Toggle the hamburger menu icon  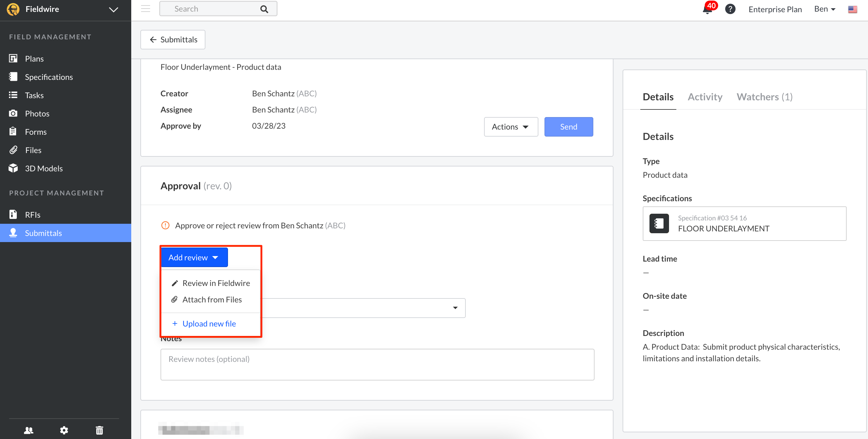point(146,9)
